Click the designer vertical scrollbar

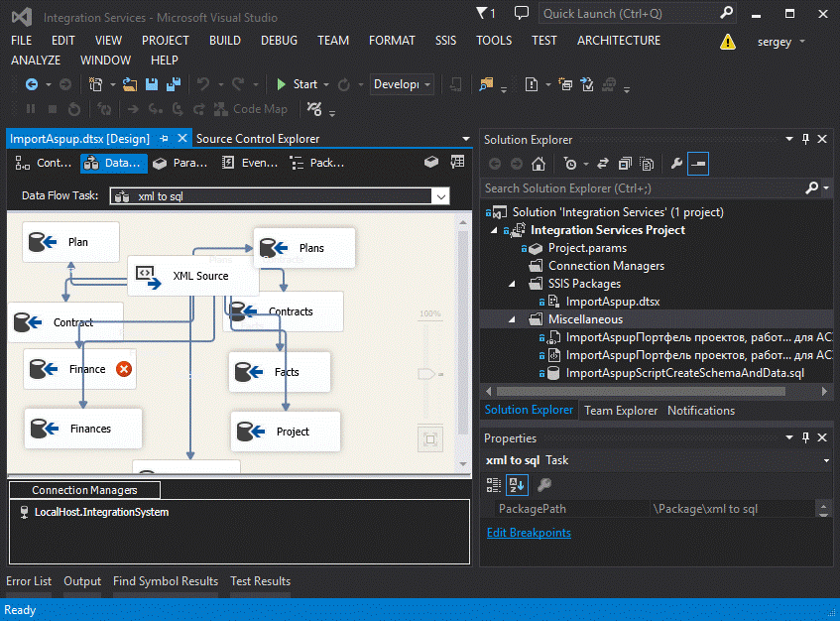[463, 332]
